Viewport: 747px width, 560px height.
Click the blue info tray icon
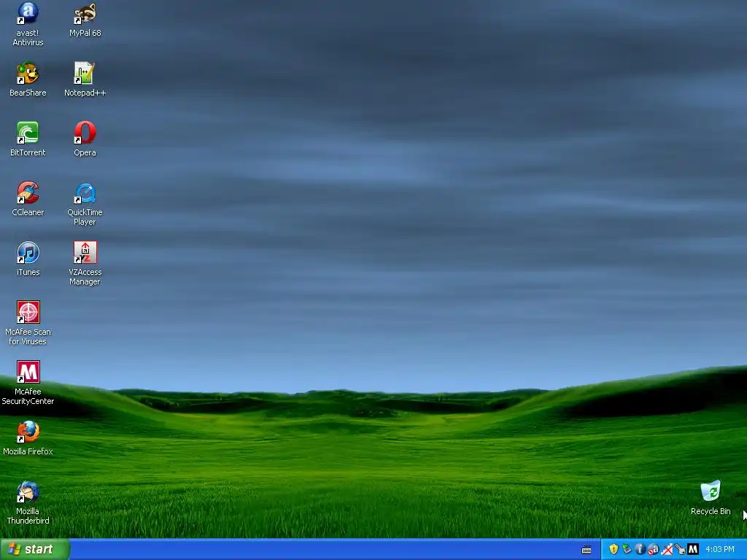pyautogui.click(x=640, y=549)
